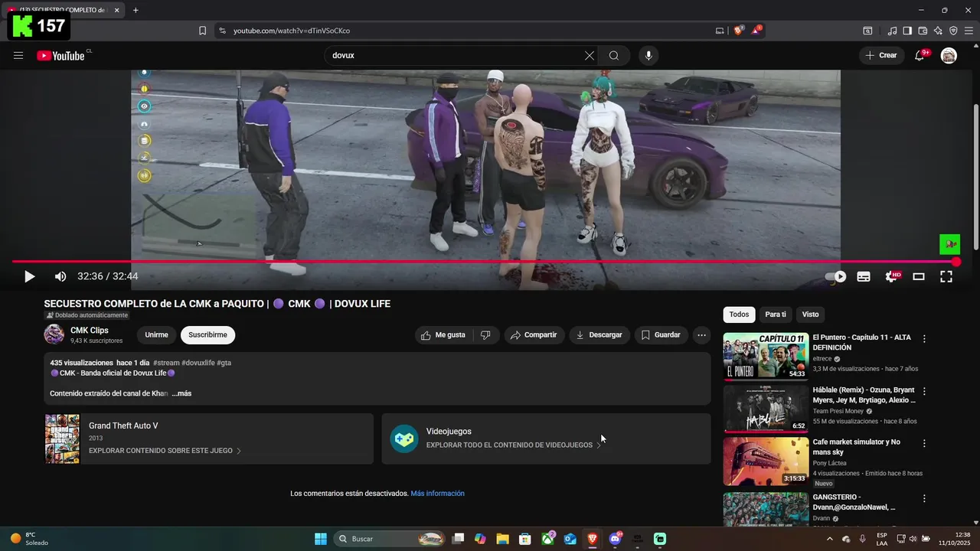Open the account avatar menu

[x=949, y=55]
